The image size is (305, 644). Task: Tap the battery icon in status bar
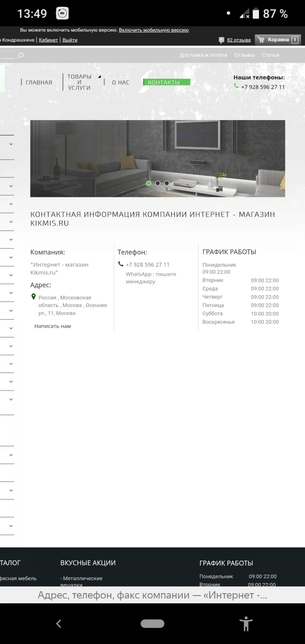[x=256, y=14]
